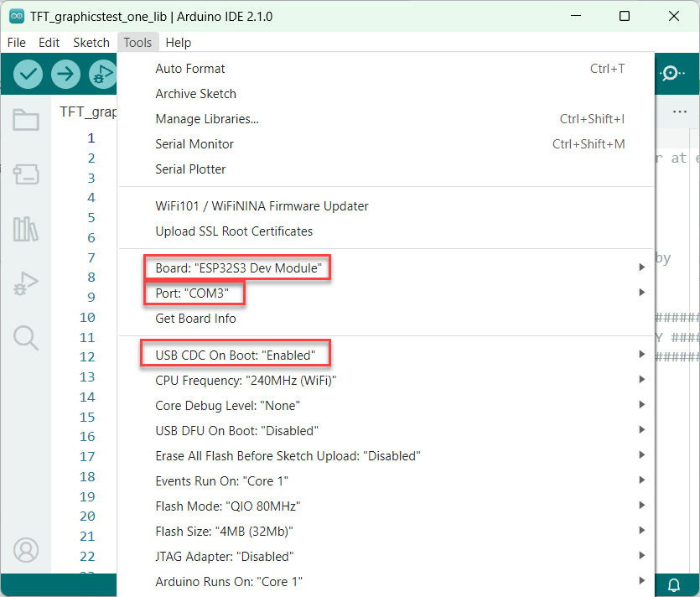Expand Events Run On Core 1 options
Viewport: 700px width, 597px height.
click(386, 481)
